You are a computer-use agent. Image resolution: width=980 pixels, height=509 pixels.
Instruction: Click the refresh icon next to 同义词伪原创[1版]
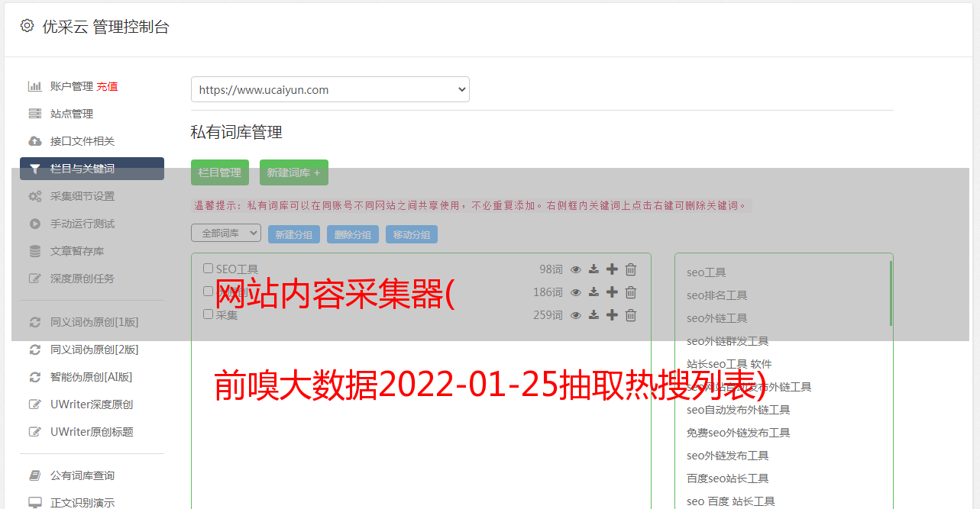pos(34,322)
